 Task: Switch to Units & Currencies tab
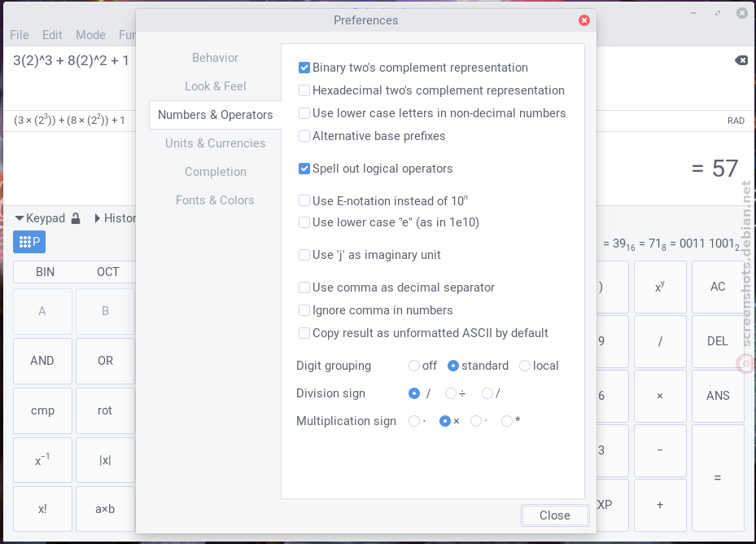[x=215, y=143]
